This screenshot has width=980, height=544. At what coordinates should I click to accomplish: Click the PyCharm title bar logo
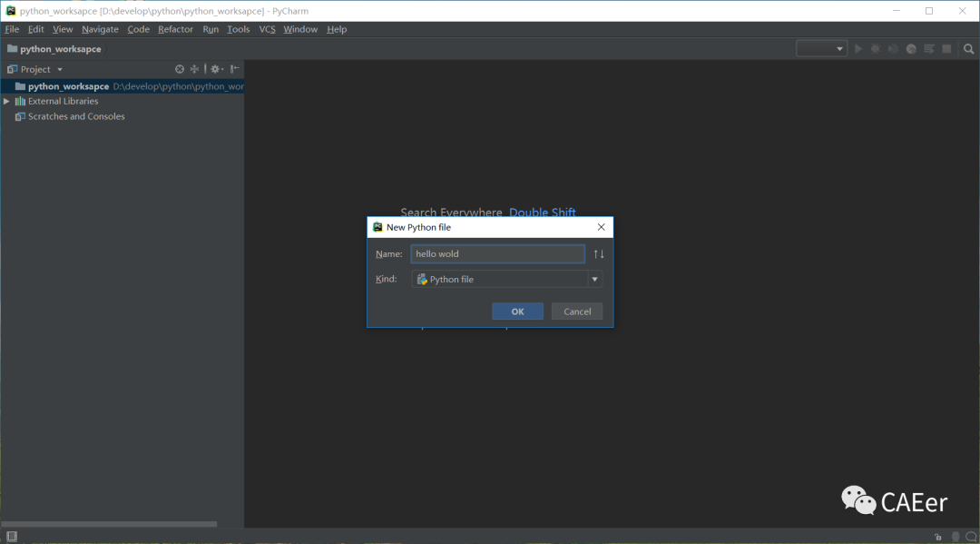pos(11,11)
